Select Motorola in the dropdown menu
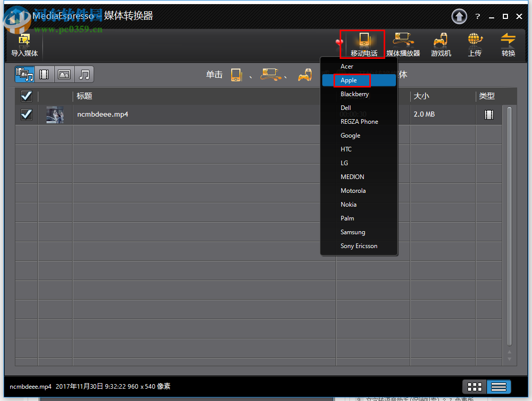This screenshot has height=401, width=532. pyautogui.click(x=359, y=191)
